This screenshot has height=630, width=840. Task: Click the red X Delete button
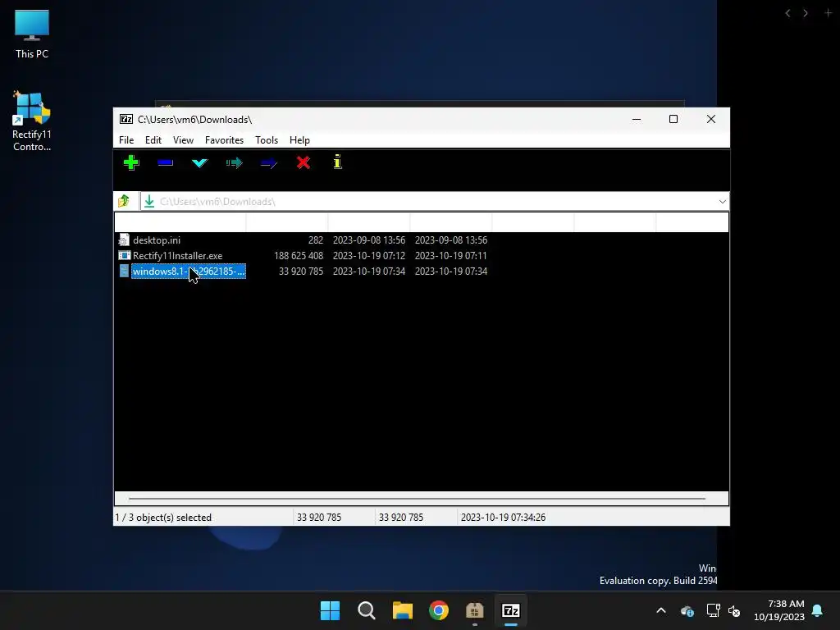[304, 162]
